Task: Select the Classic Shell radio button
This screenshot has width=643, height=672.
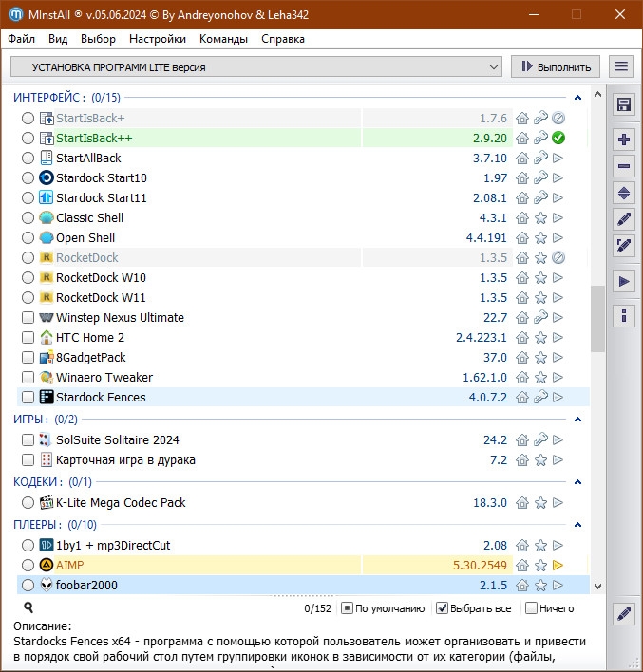Action: (x=28, y=217)
